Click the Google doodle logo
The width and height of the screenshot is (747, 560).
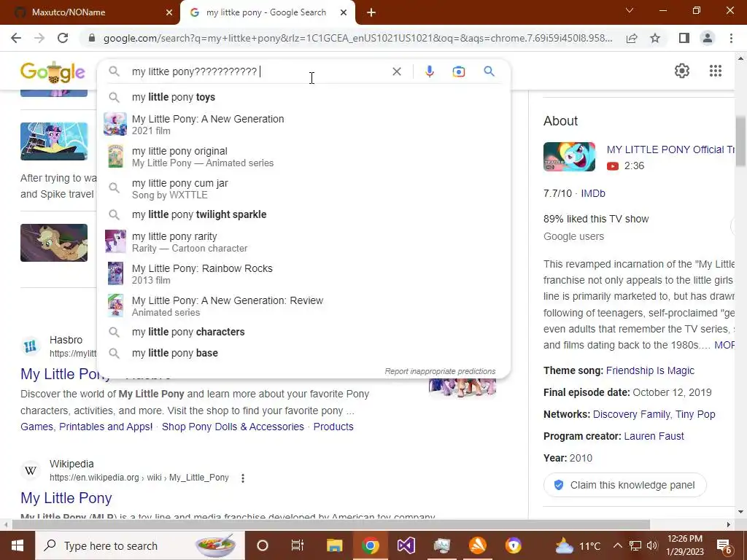click(x=53, y=72)
